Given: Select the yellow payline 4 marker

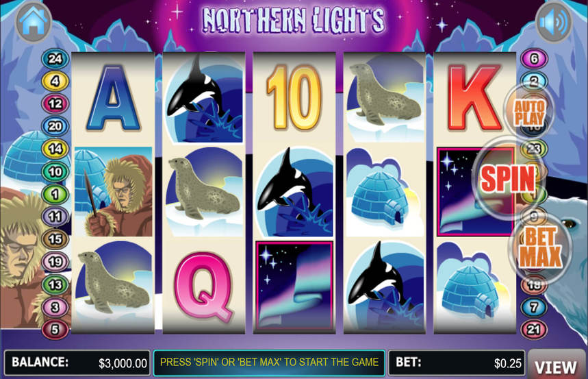Looking at the screenshot, I should coord(55,81).
